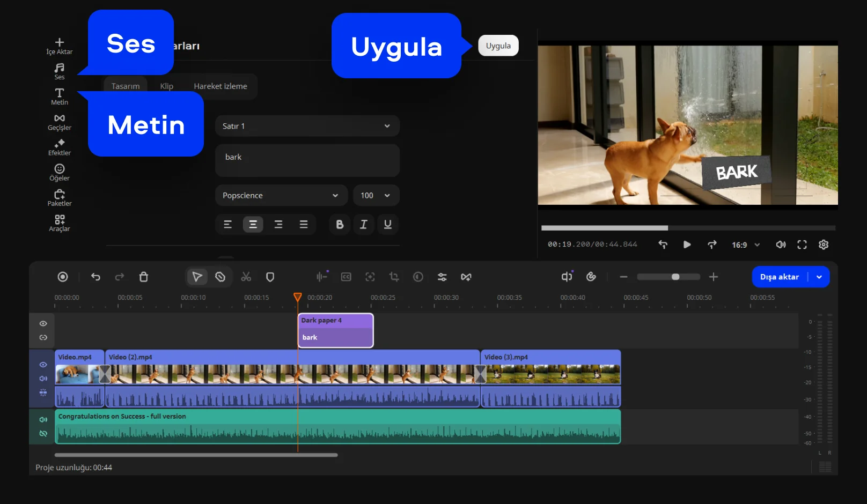Toggle visibility of the text track
The height and width of the screenshot is (504, 867).
(43, 323)
